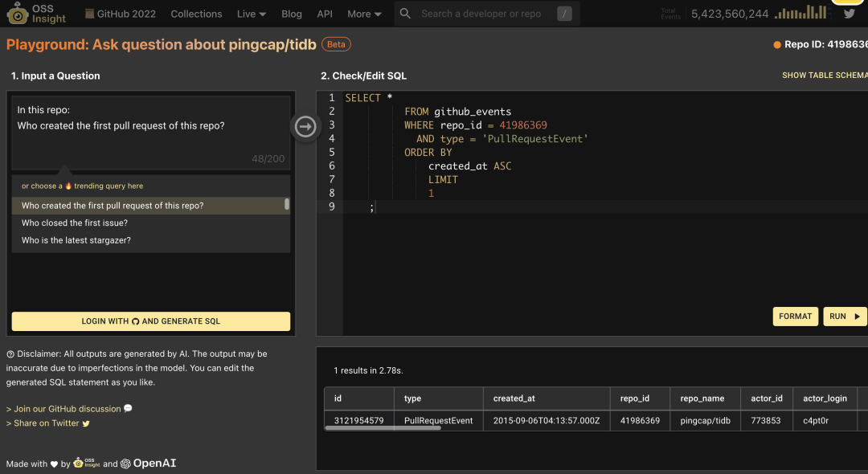Image resolution: width=868 pixels, height=474 pixels.
Task: Click the FORMAT button
Action: click(795, 317)
